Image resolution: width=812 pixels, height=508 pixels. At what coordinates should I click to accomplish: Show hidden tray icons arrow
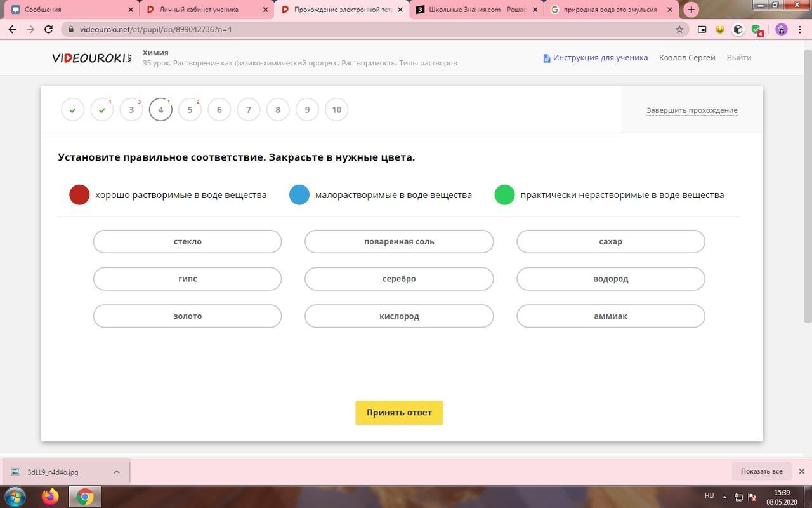(x=724, y=497)
